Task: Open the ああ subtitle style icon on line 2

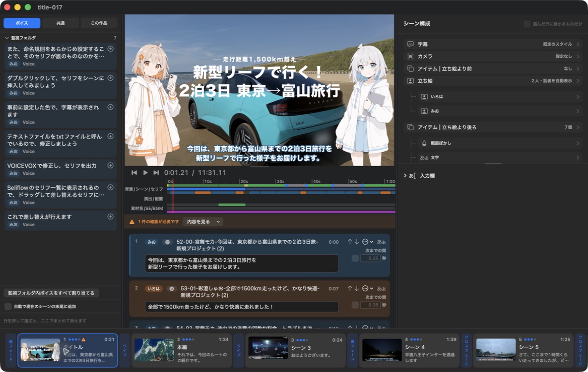Action: [381, 289]
